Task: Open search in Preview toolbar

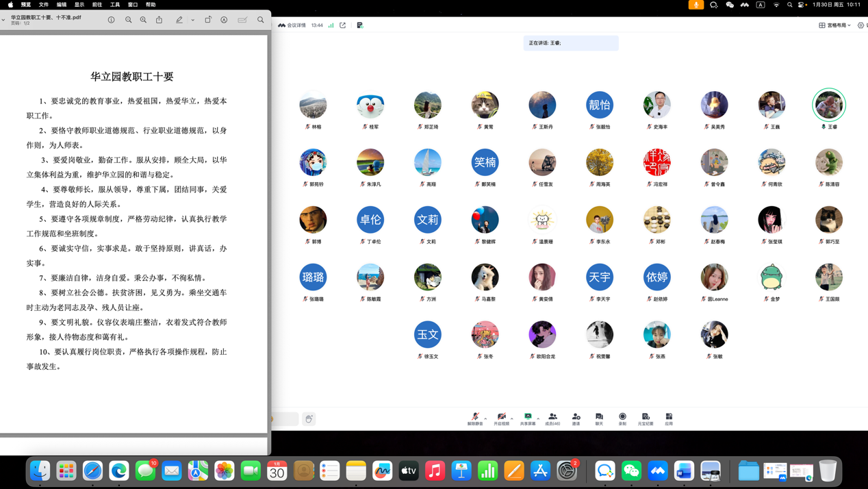Action: [260, 20]
